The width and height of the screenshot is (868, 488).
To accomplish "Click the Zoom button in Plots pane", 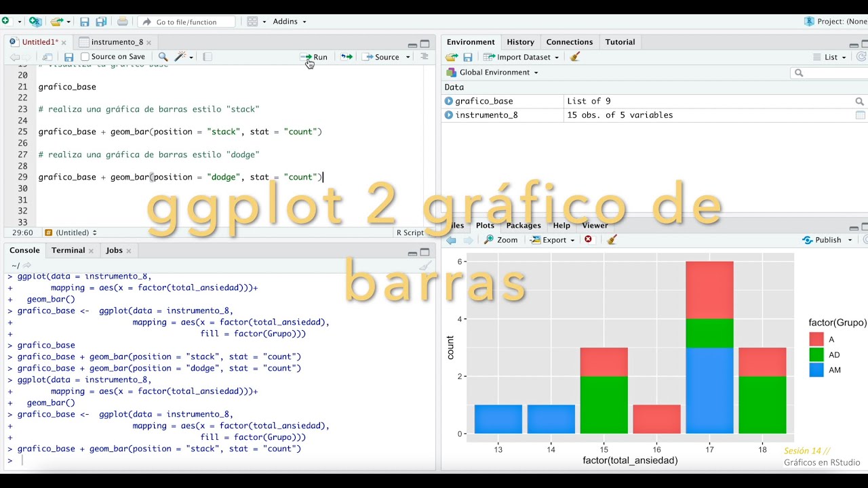I will coord(500,240).
